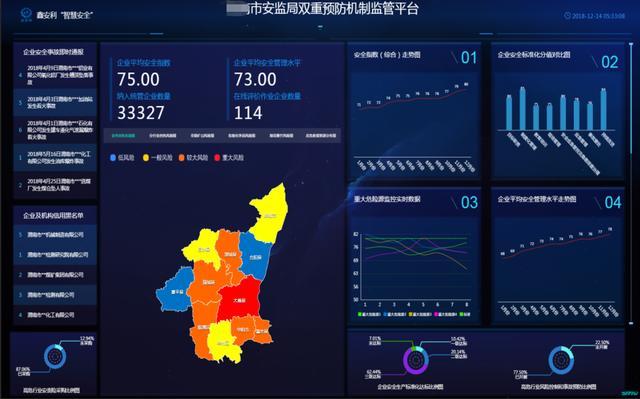The width and height of the screenshot is (640, 399).
Task: Open the last tab ending in 分布图
Action: pos(321,135)
